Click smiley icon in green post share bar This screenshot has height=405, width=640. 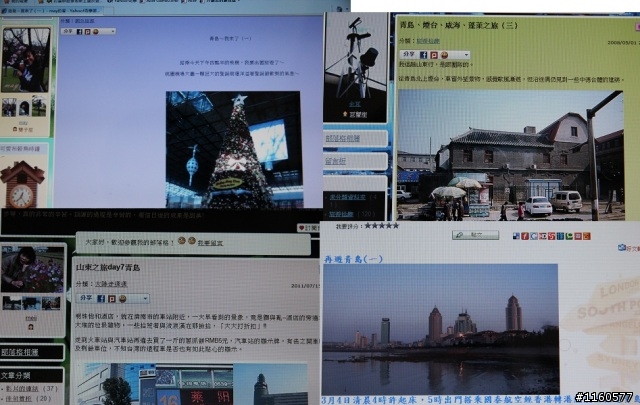pyautogui.click(x=444, y=55)
